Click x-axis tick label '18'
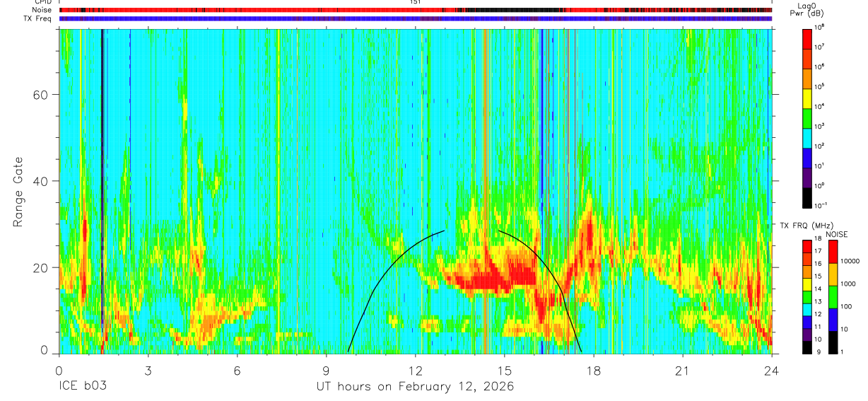This screenshot has height=401, width=868. [593, 371]
